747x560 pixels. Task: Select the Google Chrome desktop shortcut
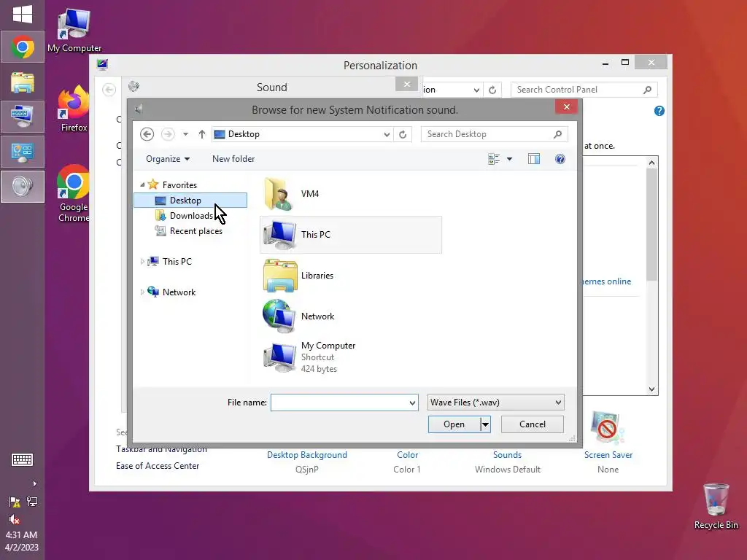tap(74, 192)
